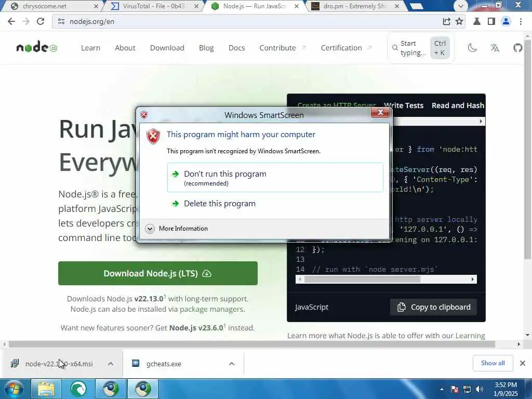Open the Download nav item
Screen dimensions: 532x399
(x=167, y=48)
